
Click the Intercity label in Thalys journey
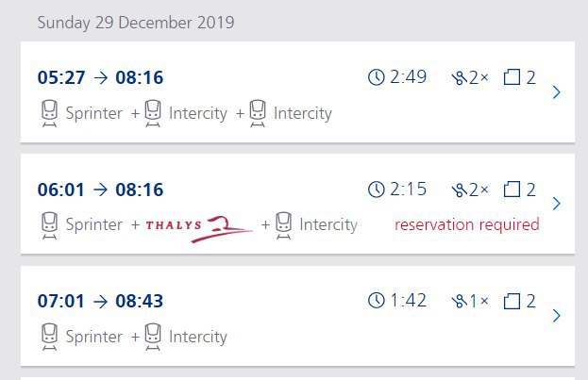(x=328, y=224)
